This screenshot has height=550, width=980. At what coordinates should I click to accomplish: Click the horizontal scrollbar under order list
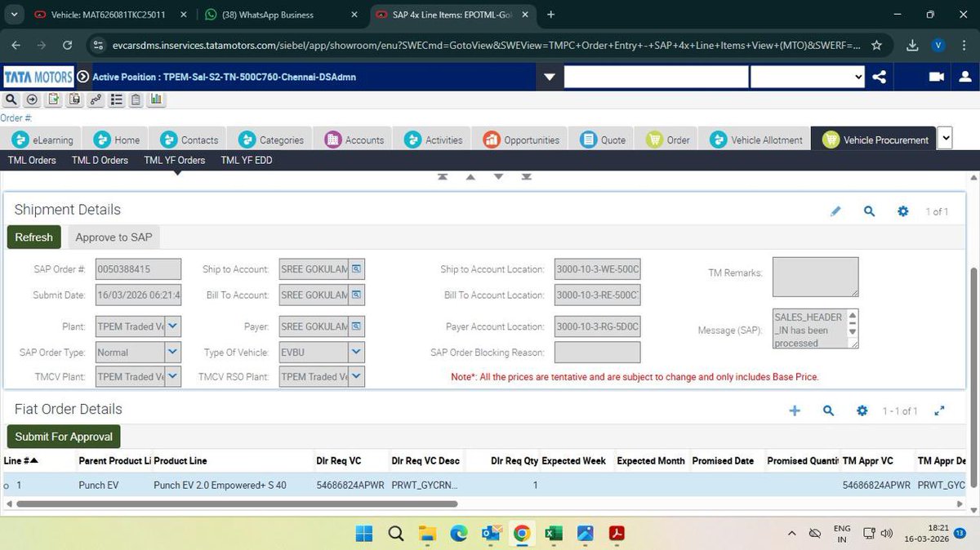coord(236,504)
